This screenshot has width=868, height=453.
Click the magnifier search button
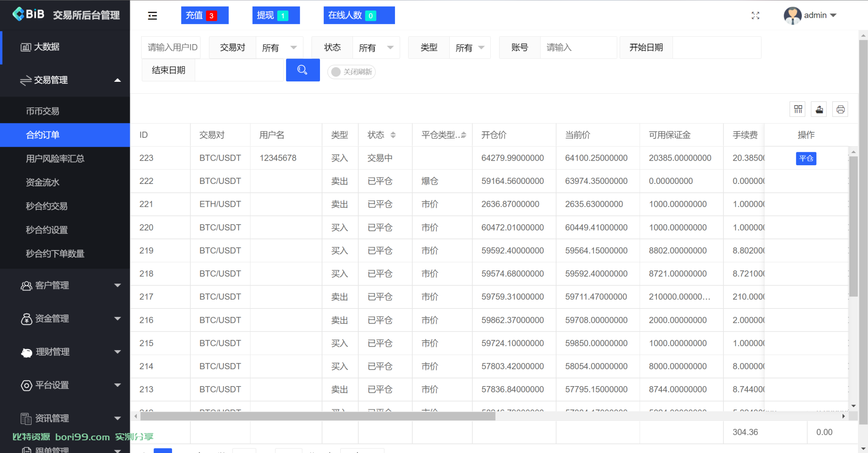point(303,70)
